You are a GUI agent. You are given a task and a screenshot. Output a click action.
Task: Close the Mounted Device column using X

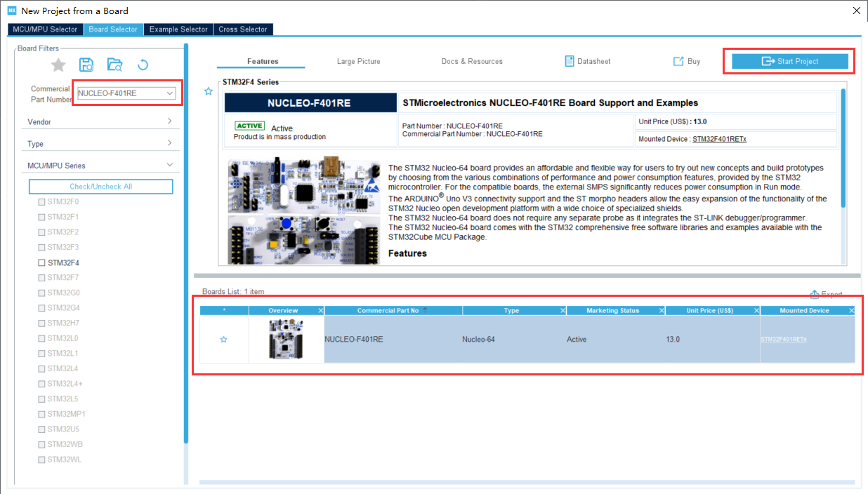[852, 310]
